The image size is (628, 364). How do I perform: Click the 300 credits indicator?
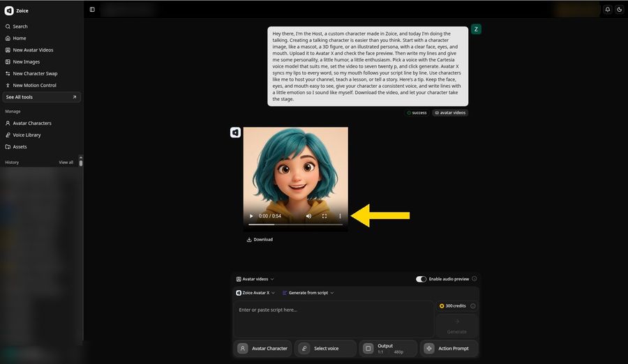point(453,306)
